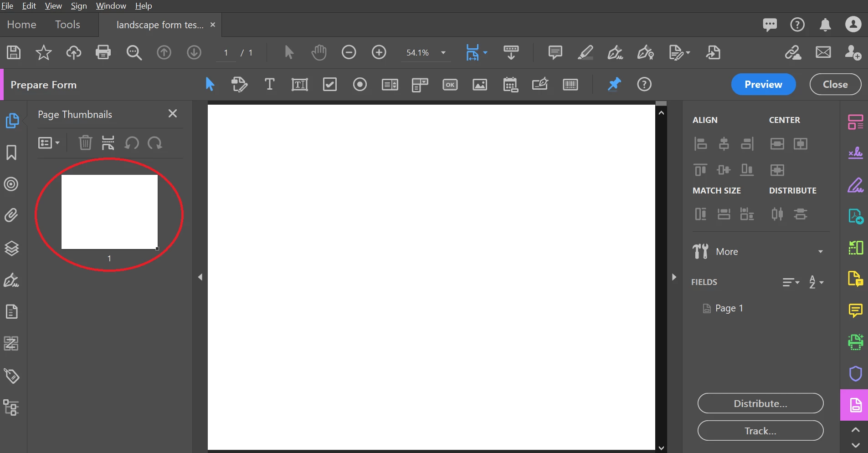Select Page 1 in the Fields list
The width and height of the screenshot is (868, 453).
pyautogui.click(x=729, y=308)
